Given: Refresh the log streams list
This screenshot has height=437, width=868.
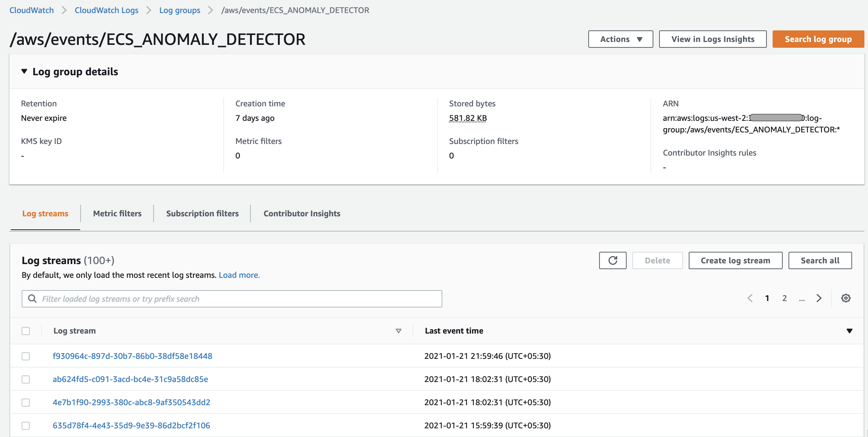Looking at the screenshot, I should click(x=613, y=260).
